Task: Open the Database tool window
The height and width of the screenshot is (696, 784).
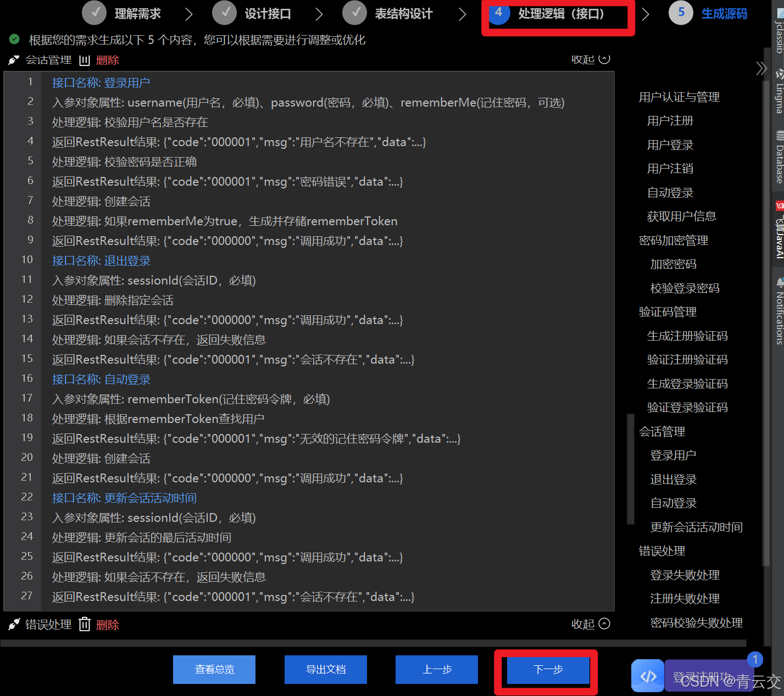Action: 779,157
